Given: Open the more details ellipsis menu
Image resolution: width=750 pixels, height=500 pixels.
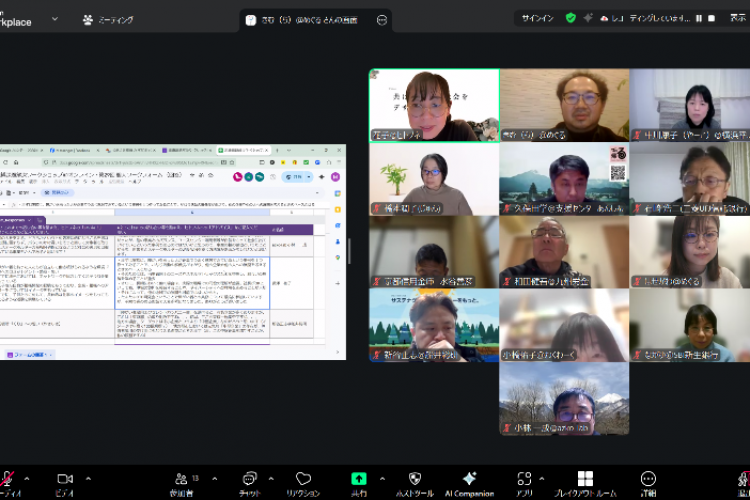Looking at the screenshot, I should (648, 479).
